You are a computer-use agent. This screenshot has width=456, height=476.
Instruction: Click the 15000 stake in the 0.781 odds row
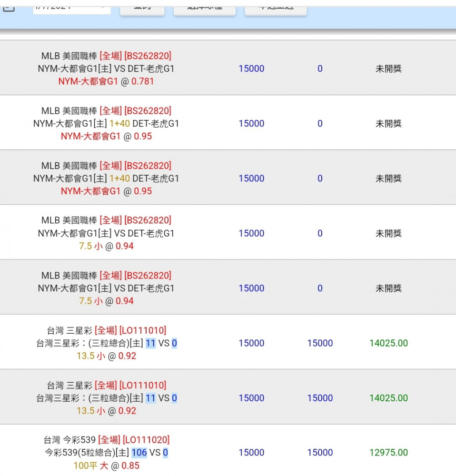[x=251, y=69]
